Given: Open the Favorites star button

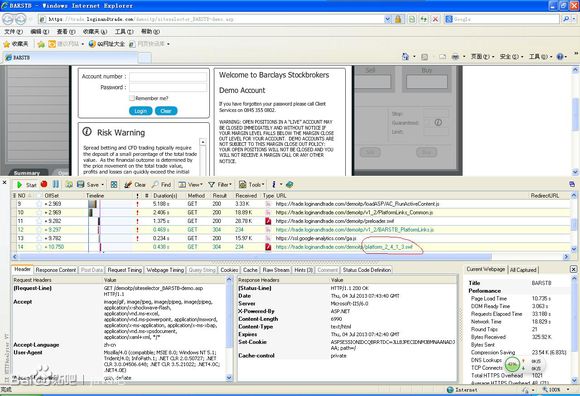Looking at the screenshot, I should point(16,44).
